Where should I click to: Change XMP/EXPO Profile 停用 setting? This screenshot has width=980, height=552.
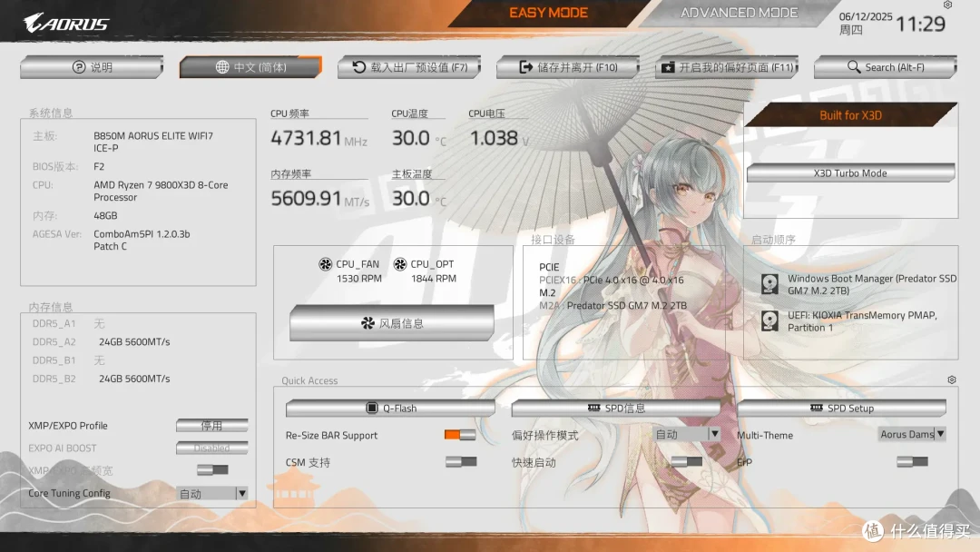[211, 426]
